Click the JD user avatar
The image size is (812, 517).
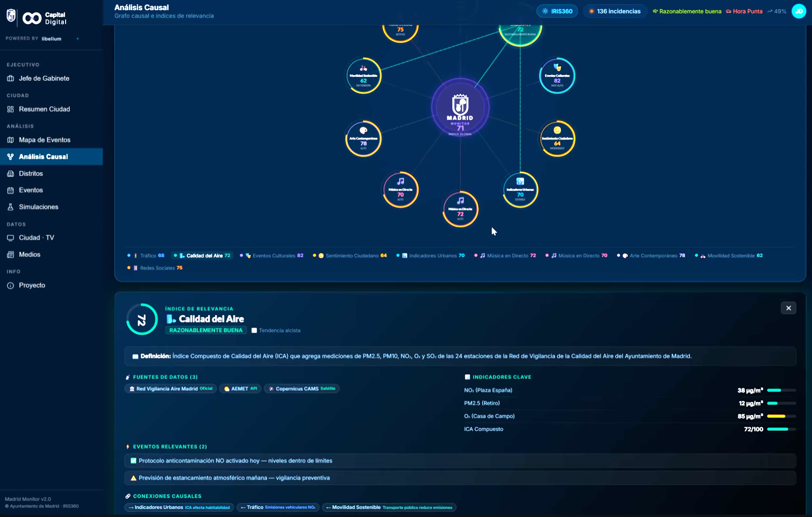click(x=798, y=11)
